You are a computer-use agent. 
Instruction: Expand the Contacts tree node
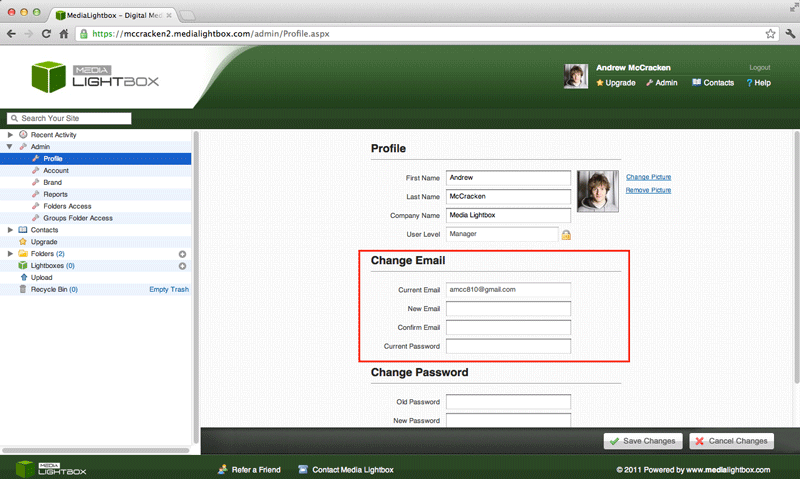(x=10, y=230)
